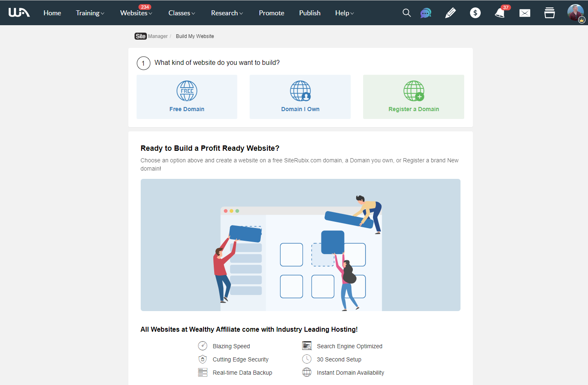This screenshot has width=588, height=385.
Task: Click the Free Domain globe icon
Action: point(187,91)
